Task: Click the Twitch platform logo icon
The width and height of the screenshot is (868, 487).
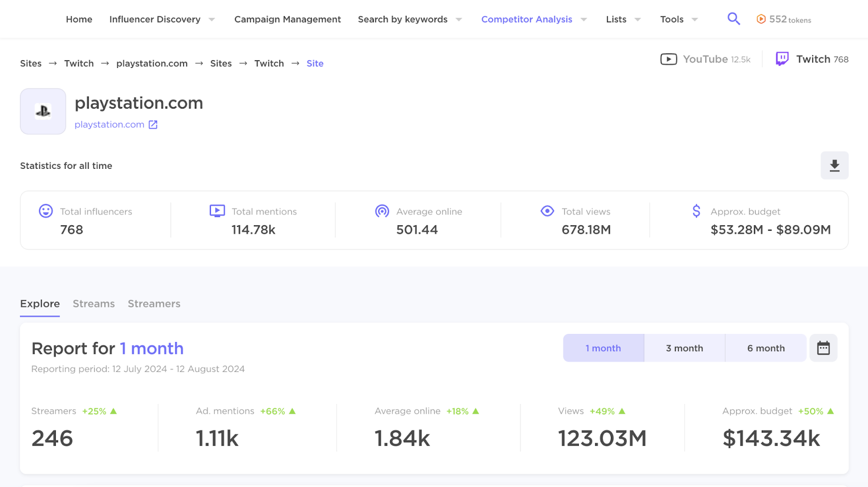Action: [x=782, y=59]
